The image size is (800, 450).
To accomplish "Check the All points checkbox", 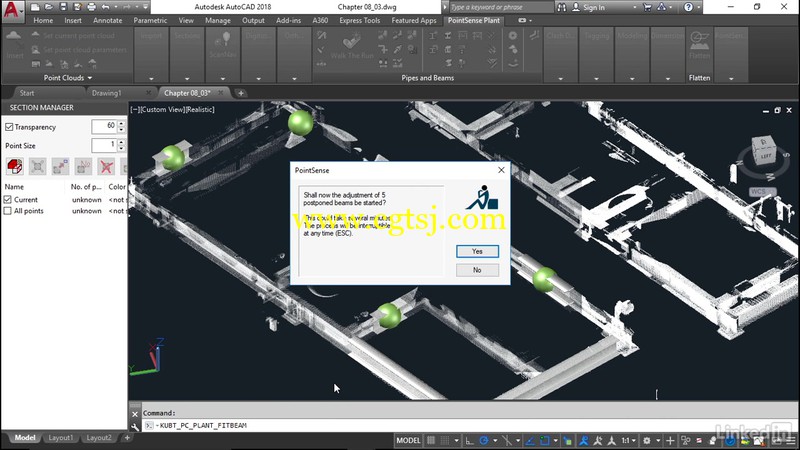I will coord(8,211).
